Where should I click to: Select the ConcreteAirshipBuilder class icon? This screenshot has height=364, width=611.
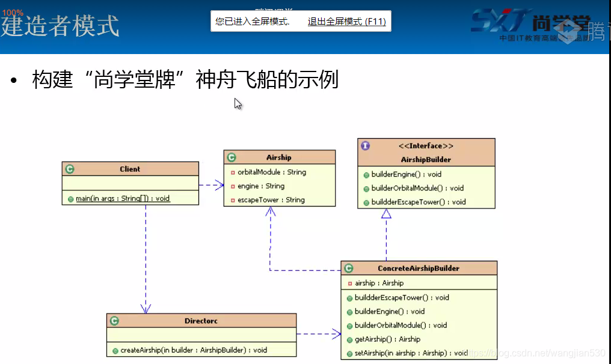(349, 268)
